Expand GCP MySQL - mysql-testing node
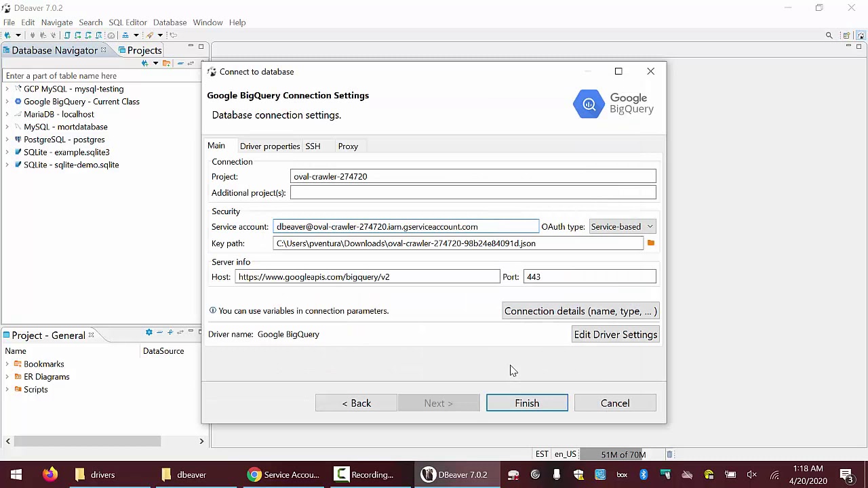Image resolution: width=868 pixels, height=488 pixels. point(7,89)
